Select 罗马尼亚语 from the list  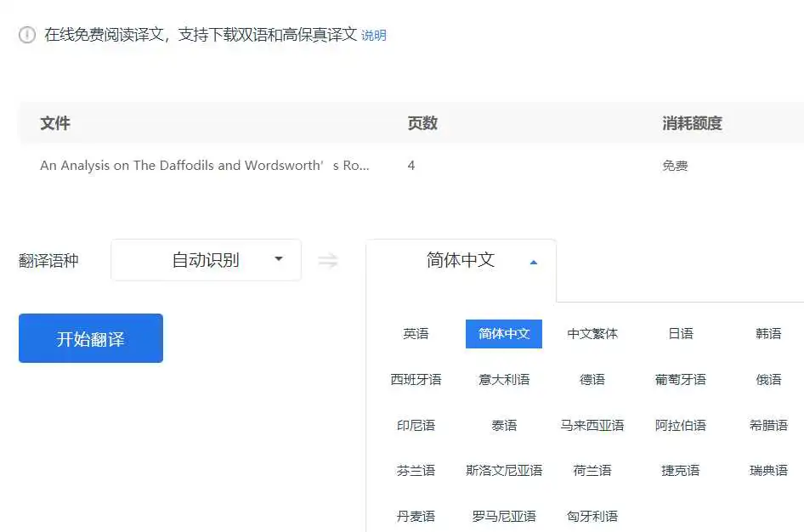(x=504, y=516)
